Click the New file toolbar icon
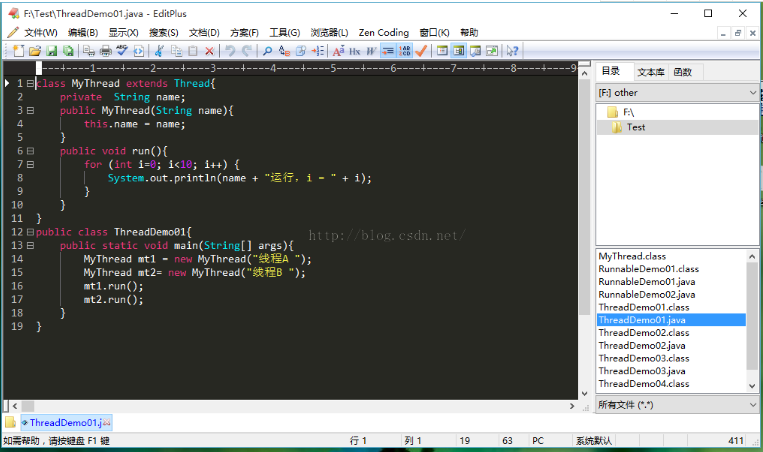 (x=17, y=50)
